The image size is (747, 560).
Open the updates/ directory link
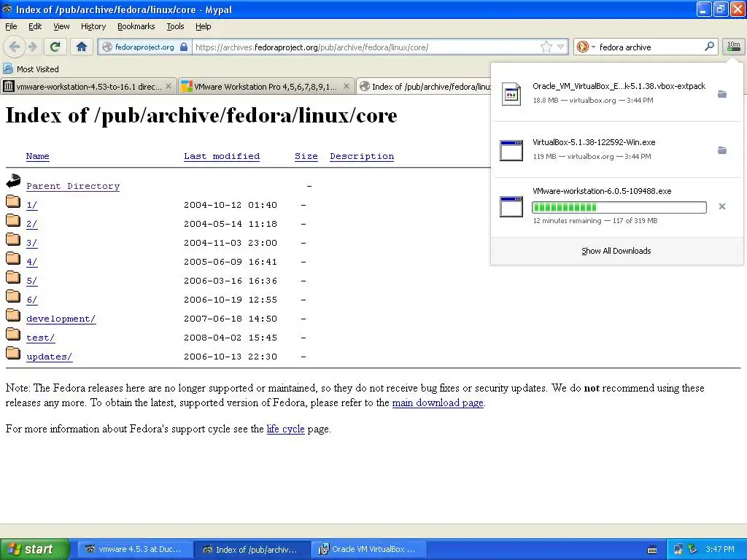click(x=50, y=357)
